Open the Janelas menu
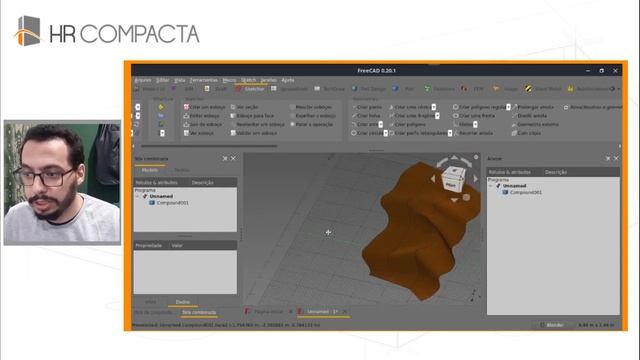Screen dimensions: 640x360 [268, 80]
